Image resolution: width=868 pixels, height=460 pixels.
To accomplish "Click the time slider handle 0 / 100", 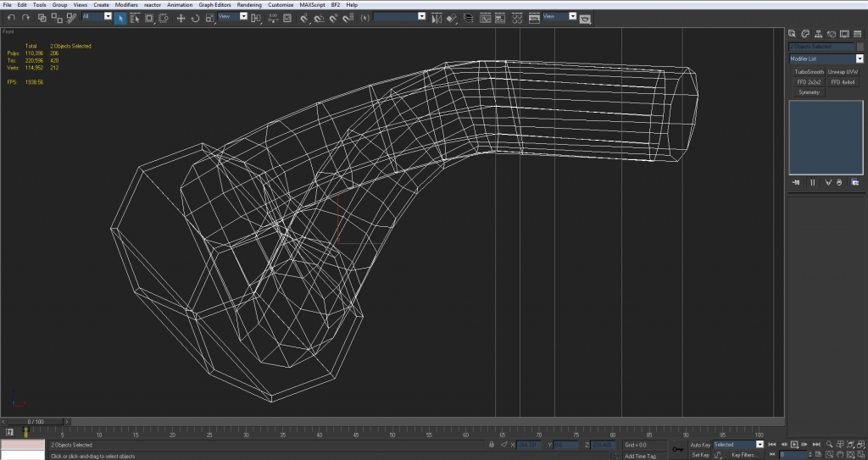I will (36, 421).
